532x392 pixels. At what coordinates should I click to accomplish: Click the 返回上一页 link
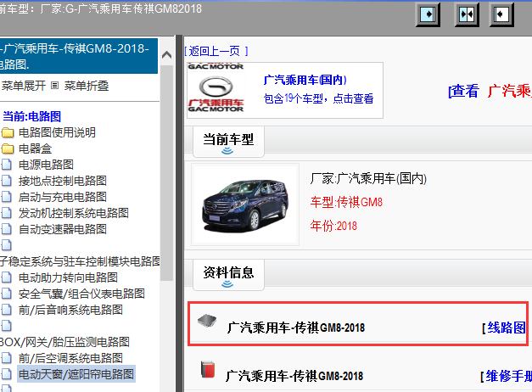tap(216, 51)
